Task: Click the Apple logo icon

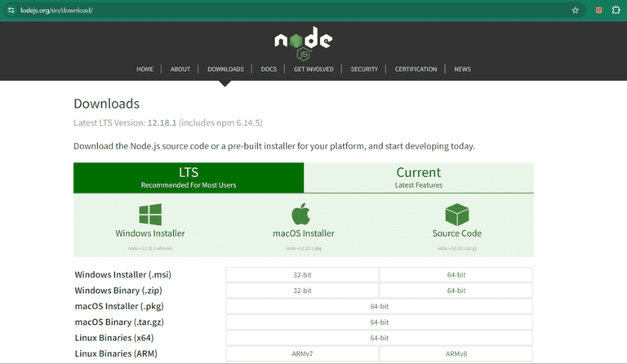Action: click(300, 214)
